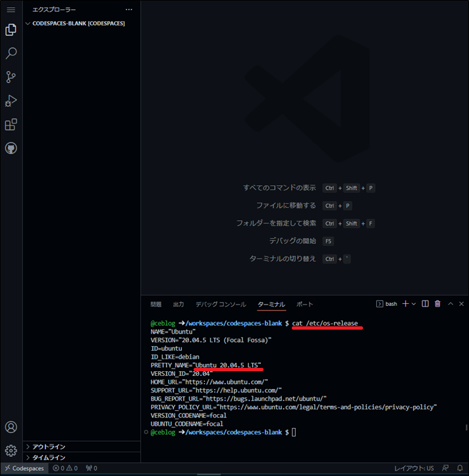
Task: Click the terminal scrollbar
Action: (x=466, y=427)
